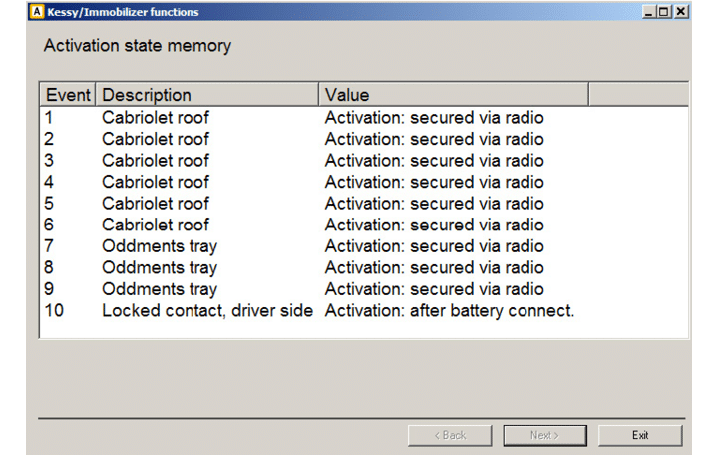Viewport: 719px width, 455px height.
Task: Click the Description column header
Action: click(207, 95)
